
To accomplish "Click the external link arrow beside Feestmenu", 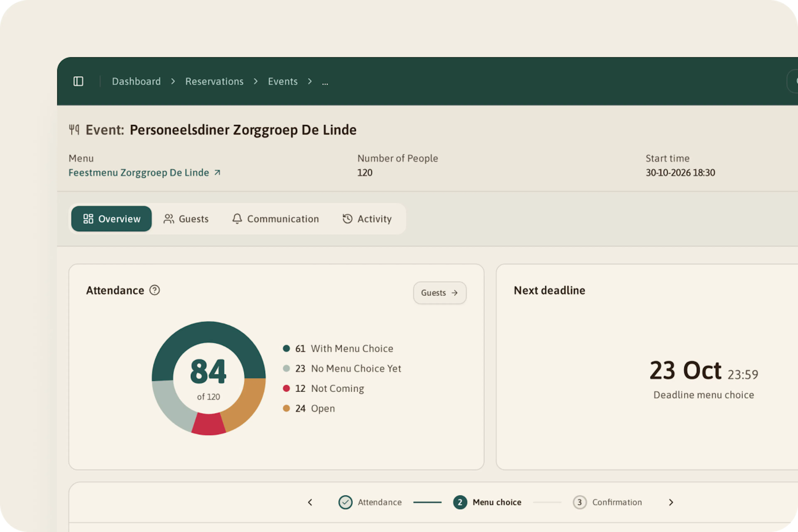I will pyautogui.click(x=218, y=173).
